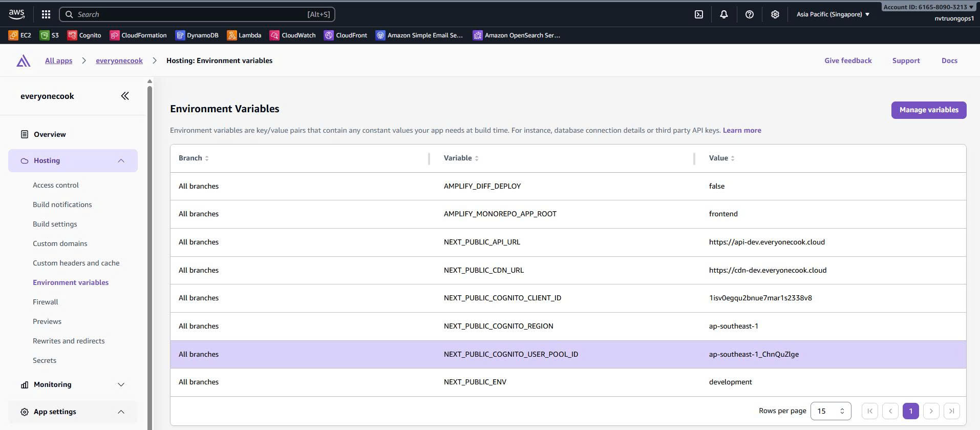Screen dimensions: 980x430
Task: Click the AWS logo home icon
Action: (x=16, y=14)
